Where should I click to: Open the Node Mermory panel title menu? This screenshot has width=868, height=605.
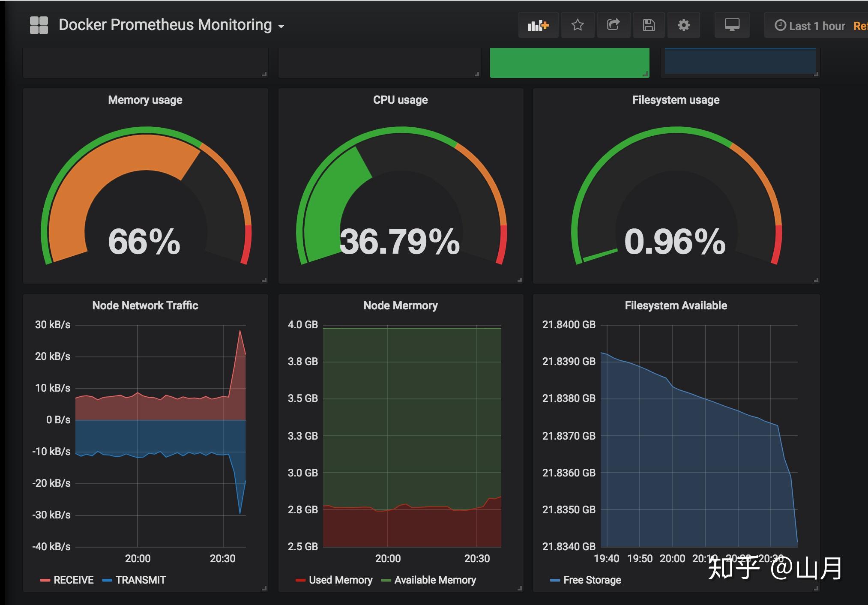tap(401, 305)
